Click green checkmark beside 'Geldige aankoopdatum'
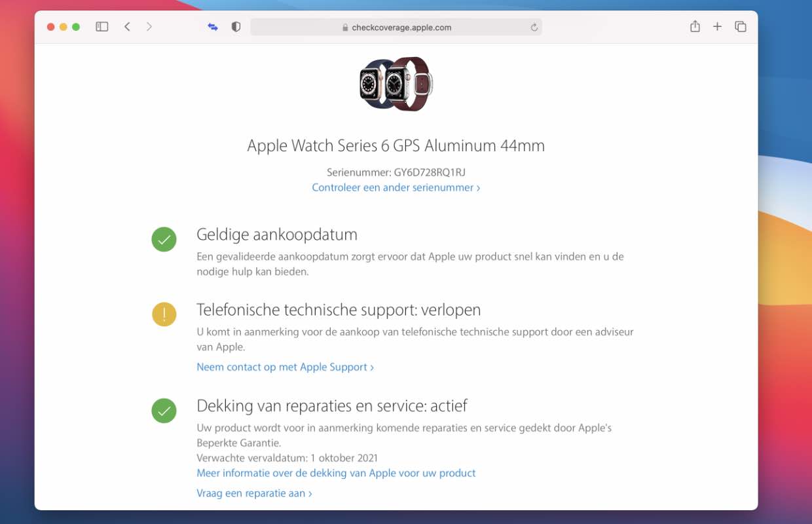Image resolution: width=812 pixels, height=524 pixels. click(x=164, y=240)
